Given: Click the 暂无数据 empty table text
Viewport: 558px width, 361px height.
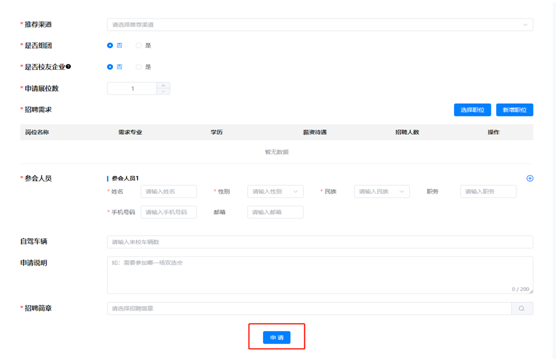Looking at the screenshot, I should [x=277, y=152].
